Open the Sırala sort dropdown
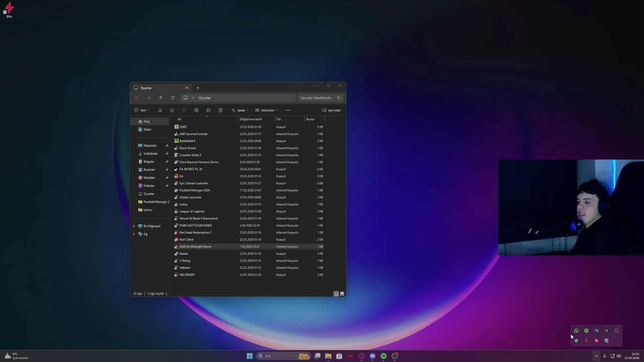644x362 pixels. tap(239, 110)
